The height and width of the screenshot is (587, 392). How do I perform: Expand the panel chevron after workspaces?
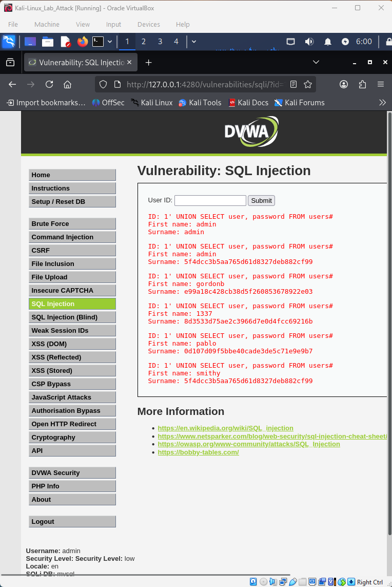tap(194, 42)
